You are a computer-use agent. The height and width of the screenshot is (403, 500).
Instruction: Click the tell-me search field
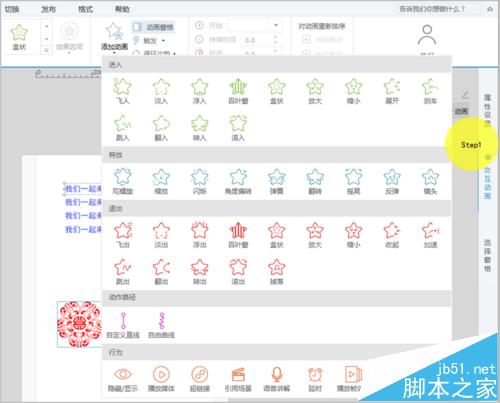tap(432, 9)
